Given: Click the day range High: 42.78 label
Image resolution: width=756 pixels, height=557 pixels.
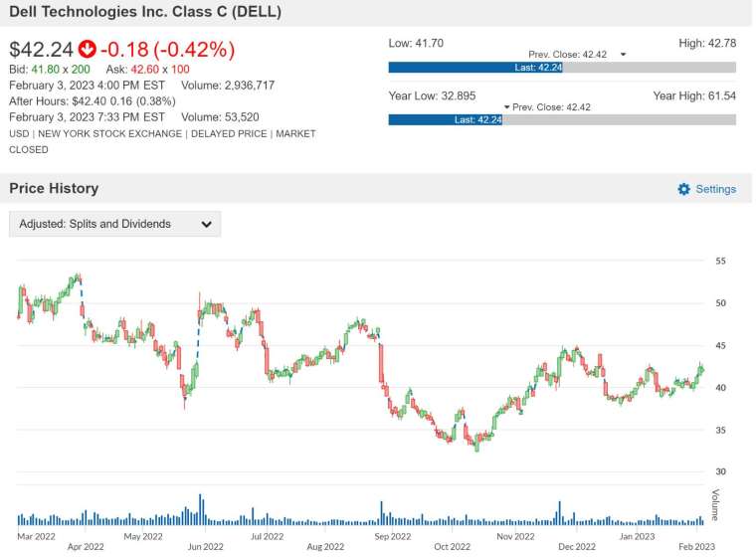Looking at the screenshot, I should coord(707,43).
